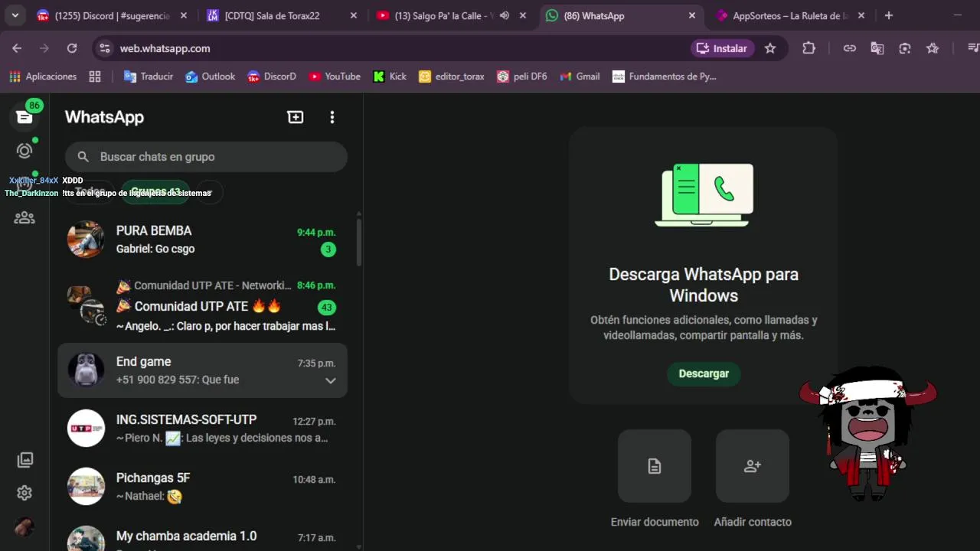Click the starred favorites extension icon

pyautogui.click(x=933, y=48)
